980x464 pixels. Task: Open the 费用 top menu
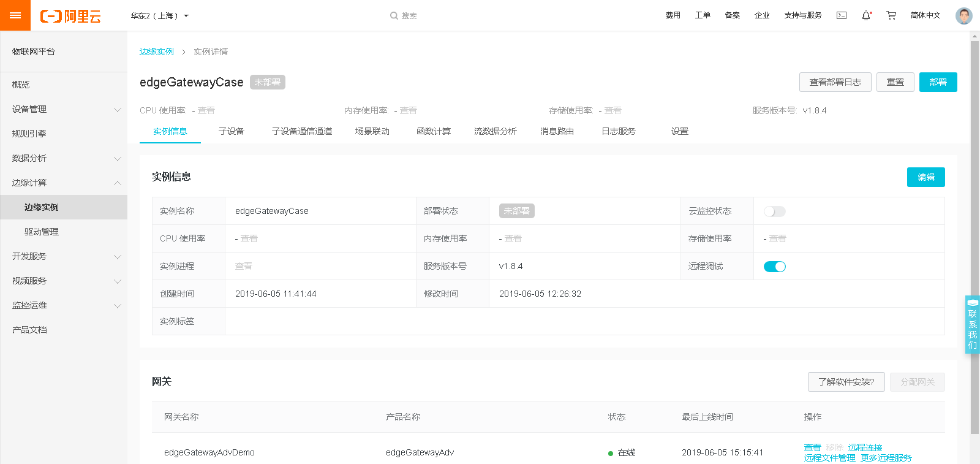pyautogui.click(x=673, y=15)
